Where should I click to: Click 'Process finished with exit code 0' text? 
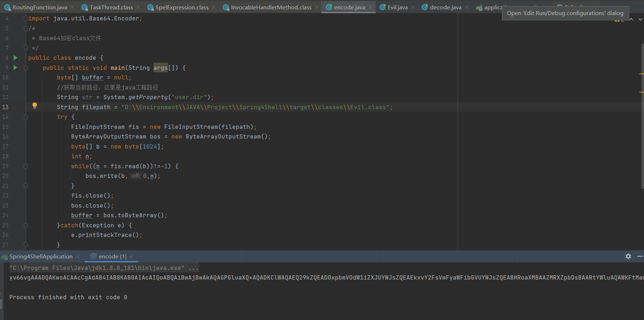[68, 297]
